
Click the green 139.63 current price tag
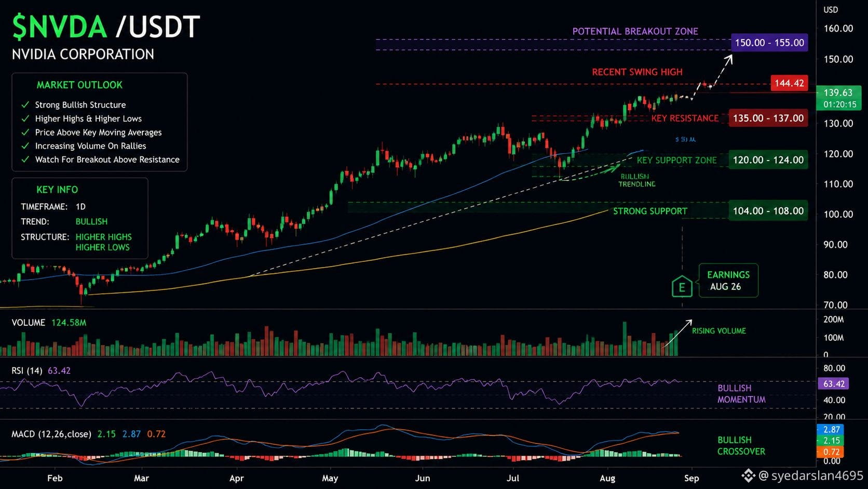[838, 92]
